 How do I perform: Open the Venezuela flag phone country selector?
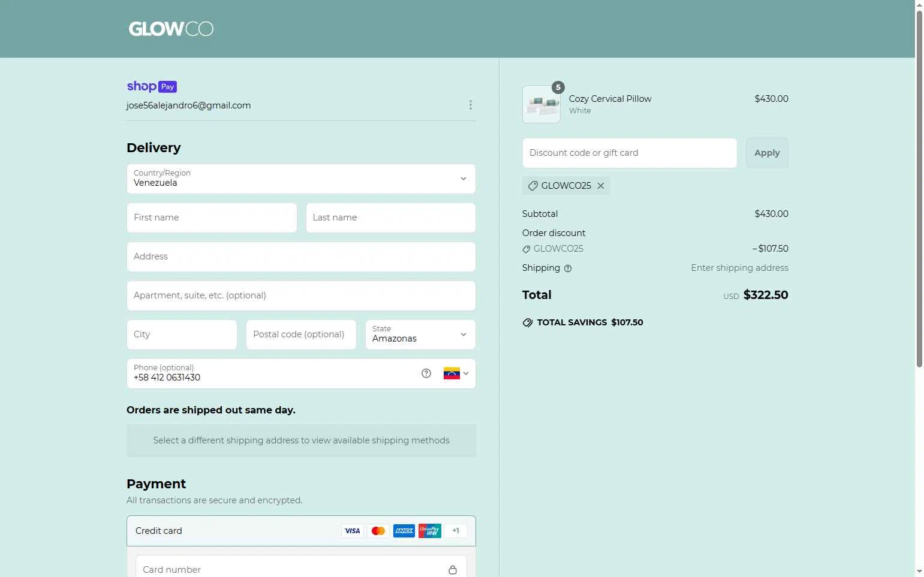(456, 373)
